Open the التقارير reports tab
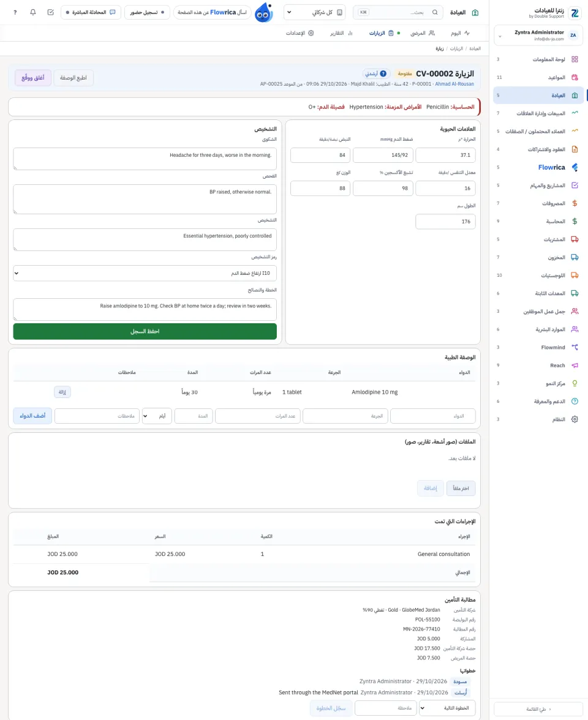 [x=341, y=33]
